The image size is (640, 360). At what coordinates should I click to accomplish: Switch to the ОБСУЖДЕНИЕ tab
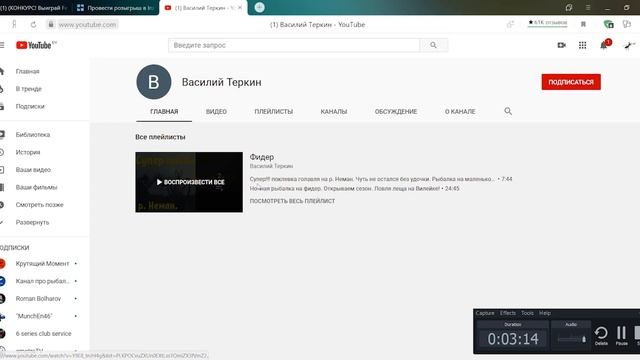tap(396, 111)
